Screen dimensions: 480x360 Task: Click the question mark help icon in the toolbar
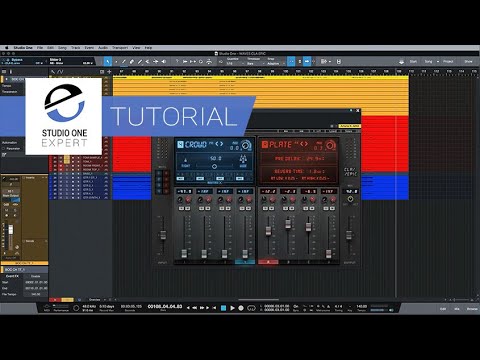pos(177,61)
